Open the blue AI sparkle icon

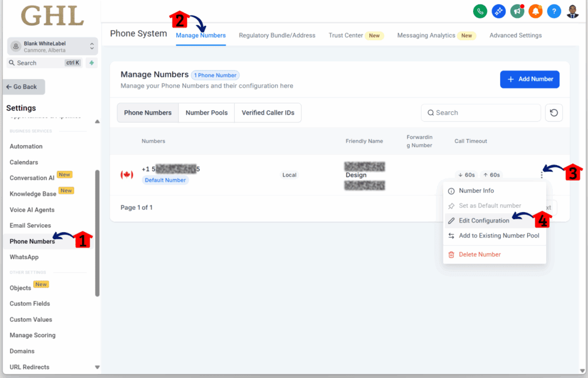click(x=498, y=11)
